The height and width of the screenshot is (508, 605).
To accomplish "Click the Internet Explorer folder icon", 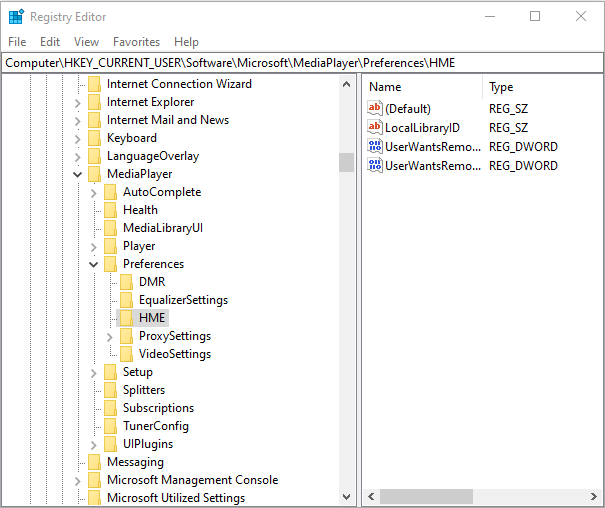I will [94, 102].
